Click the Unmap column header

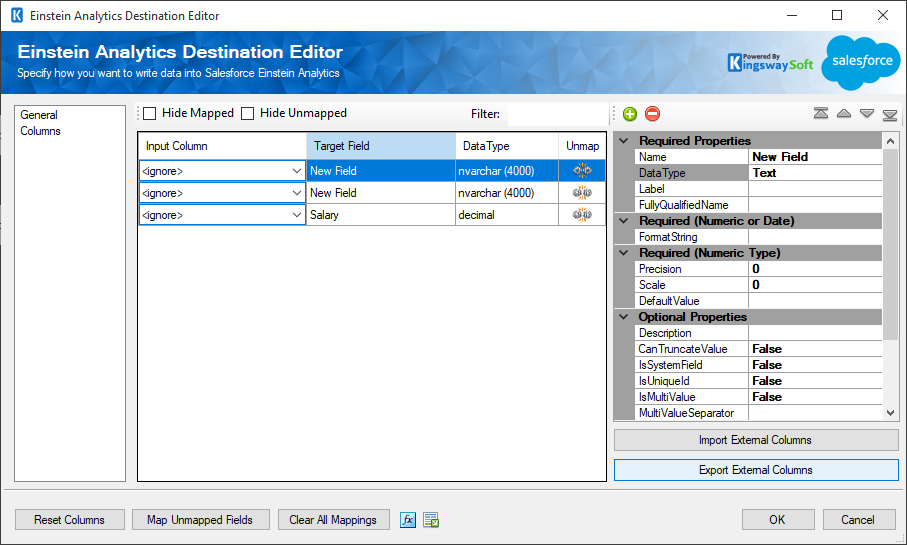point(582,146)
